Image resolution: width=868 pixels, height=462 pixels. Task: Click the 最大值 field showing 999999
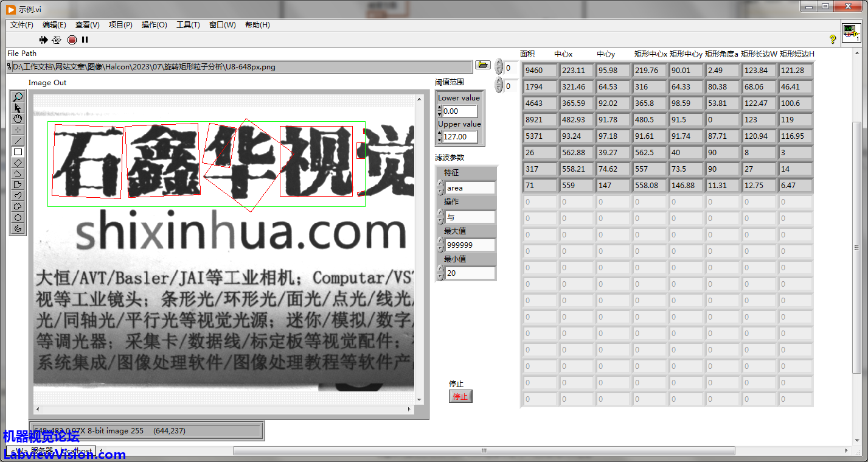coord(470,245)
